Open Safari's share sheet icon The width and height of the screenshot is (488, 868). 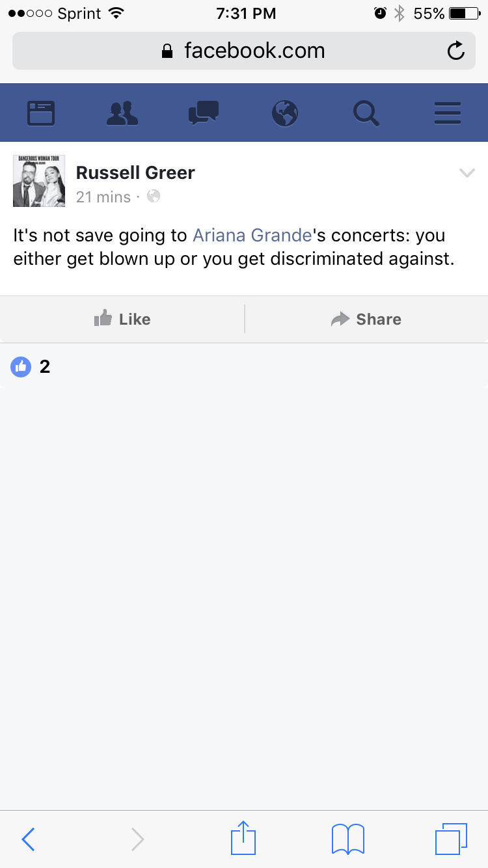point(244,838)
